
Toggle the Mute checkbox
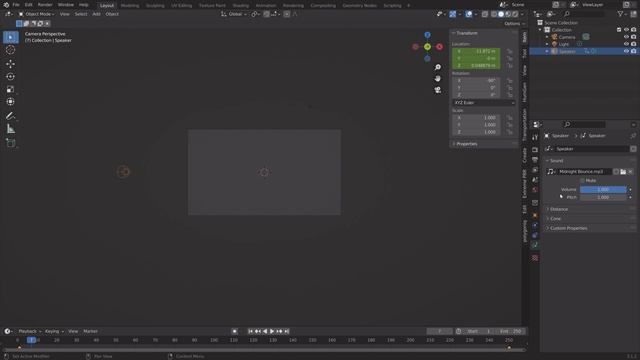click(582, 180)
